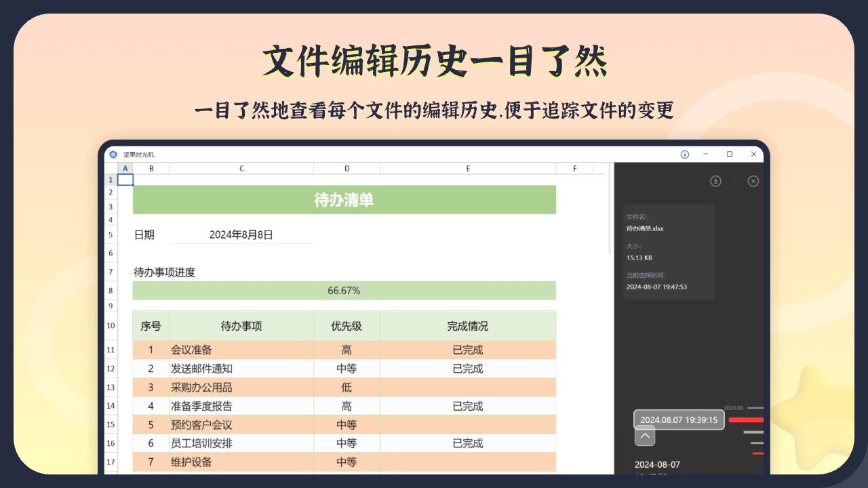Select cell A1 in the spreadsheet

(125, 179)
